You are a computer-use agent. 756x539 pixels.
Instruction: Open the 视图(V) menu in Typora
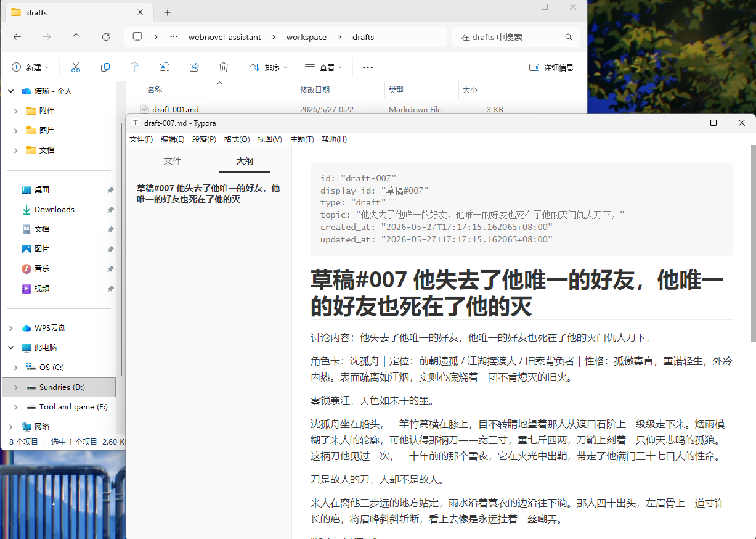point(270,139)
